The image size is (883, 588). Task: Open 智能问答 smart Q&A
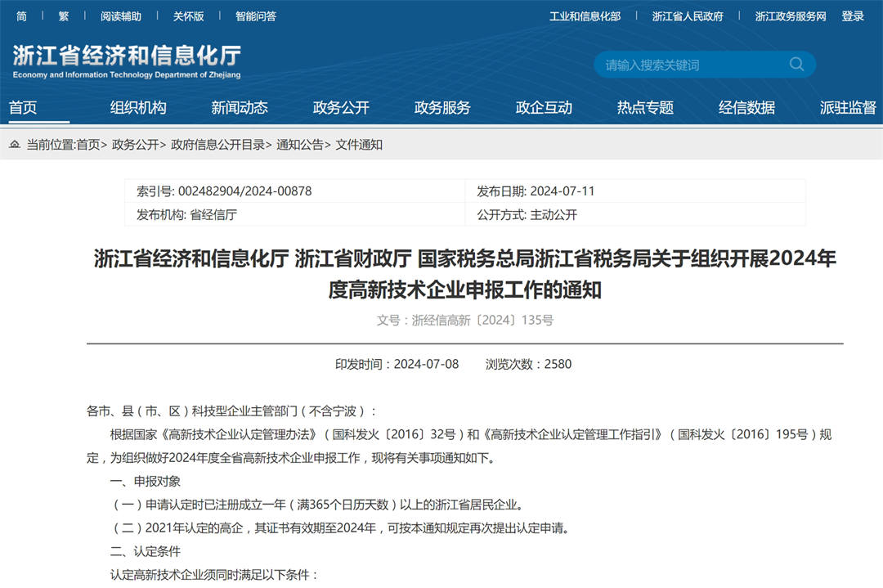[x=256, y=16]
